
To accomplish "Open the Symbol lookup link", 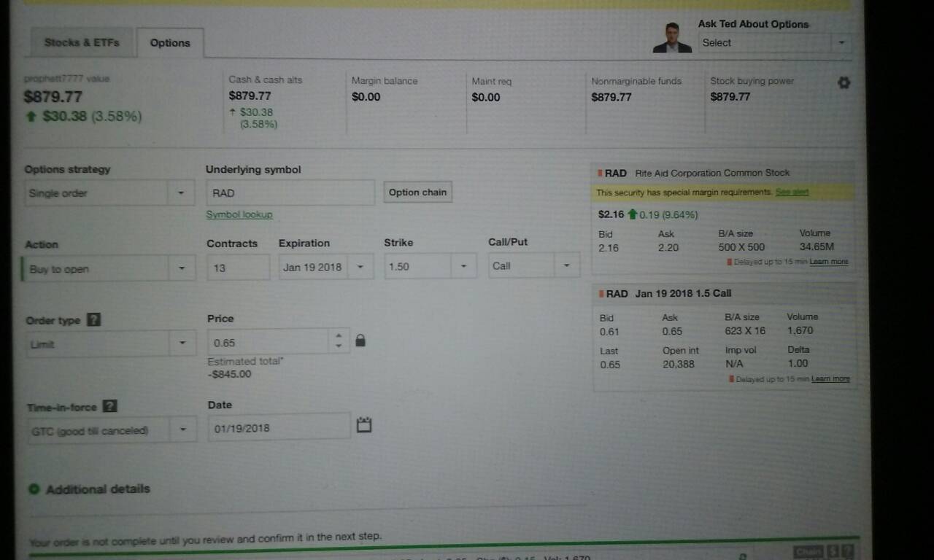I will (239, 214).
